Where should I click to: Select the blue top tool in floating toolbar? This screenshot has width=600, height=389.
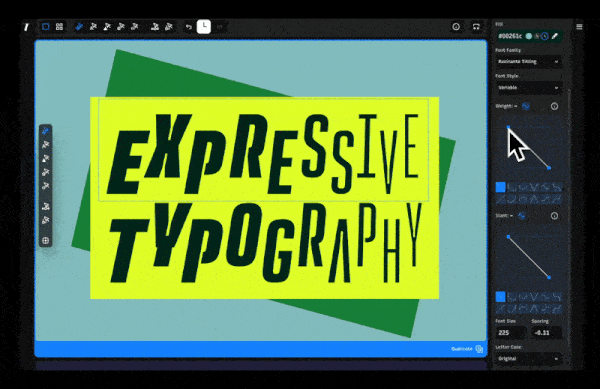click(46, 131)
